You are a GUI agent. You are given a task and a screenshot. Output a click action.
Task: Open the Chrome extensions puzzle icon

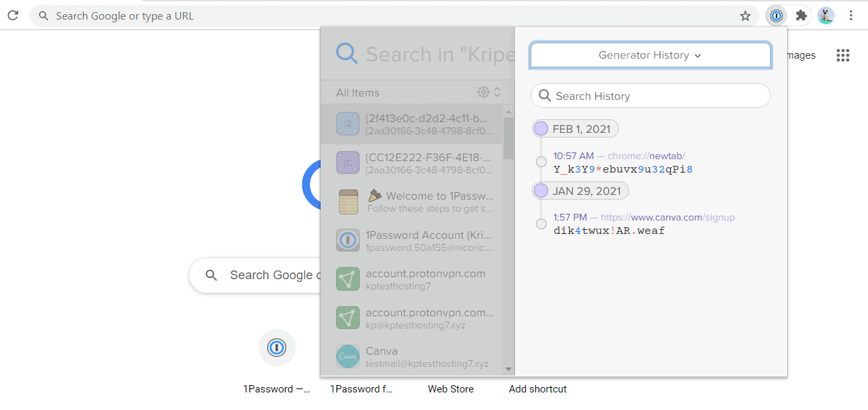[x=801, y=16]
